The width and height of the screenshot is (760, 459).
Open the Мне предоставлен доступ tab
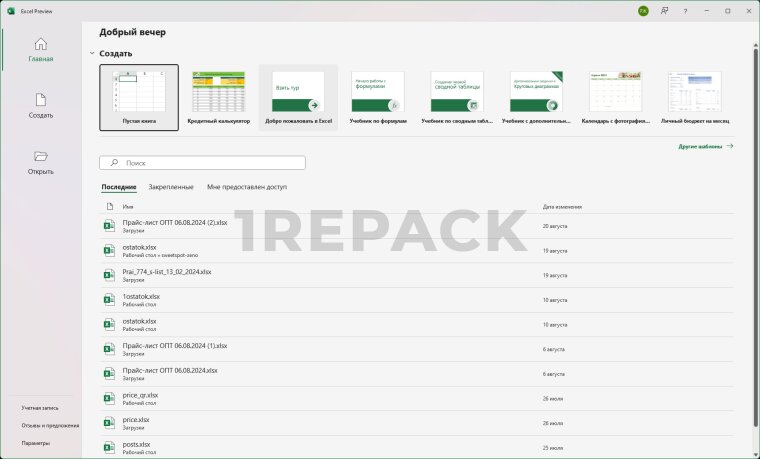pos(247,187)
